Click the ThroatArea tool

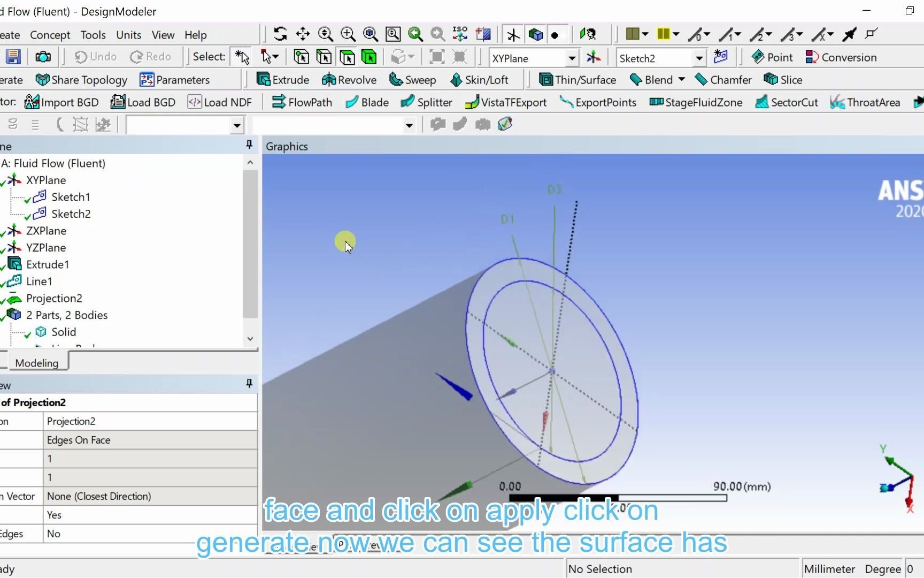point(865,102)
